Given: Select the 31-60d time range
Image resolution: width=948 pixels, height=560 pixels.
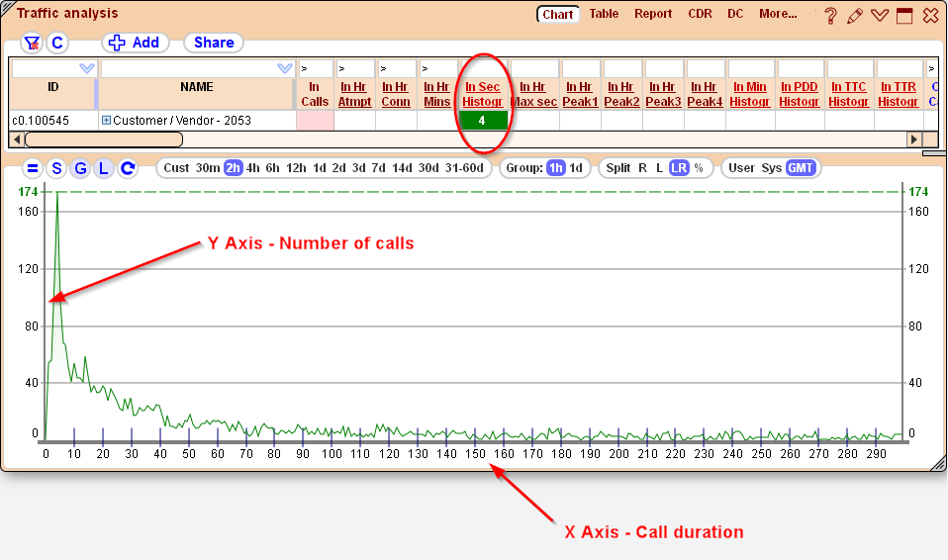Looking at the screenshot, I should pos(464,168).
